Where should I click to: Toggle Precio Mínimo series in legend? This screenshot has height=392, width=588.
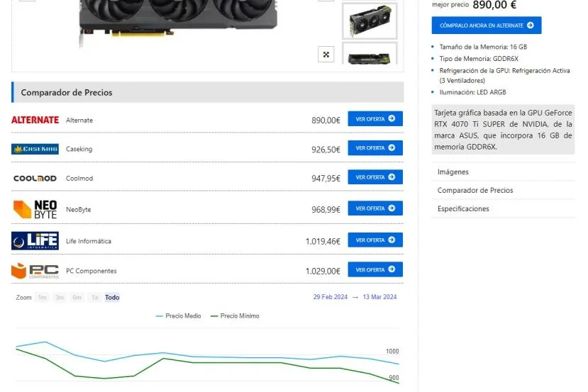(235, 316)
